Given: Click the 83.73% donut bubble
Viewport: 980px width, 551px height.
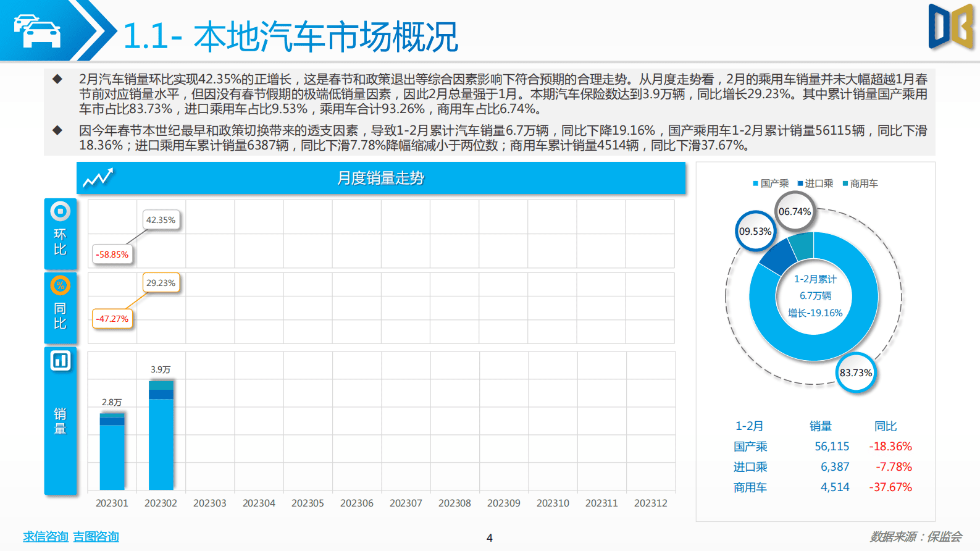Looking at the screenshot, I should click(856, 372).
